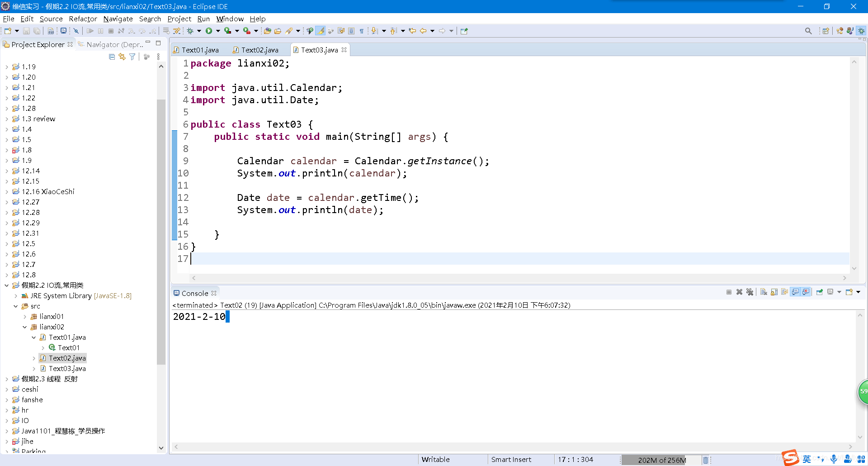
Task: Click the 假期2.3 线程 反射 project
Action: pyautogui.click(x=50, y=379)
